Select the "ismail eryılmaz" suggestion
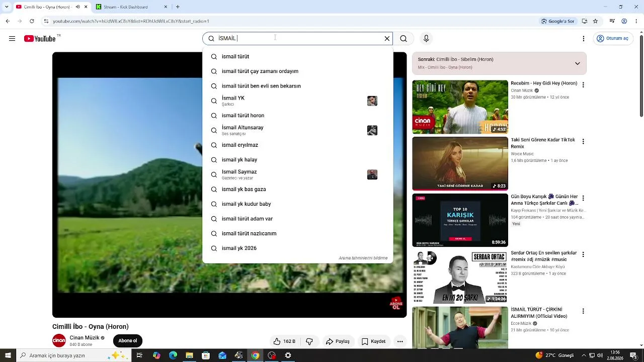 pos(297,145)
